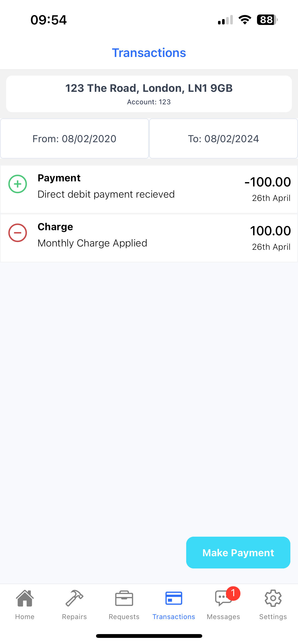Viewport: 298px width, 644px height.
Task: Tap the Requests briefcase icon
Action: pos(124,598)
